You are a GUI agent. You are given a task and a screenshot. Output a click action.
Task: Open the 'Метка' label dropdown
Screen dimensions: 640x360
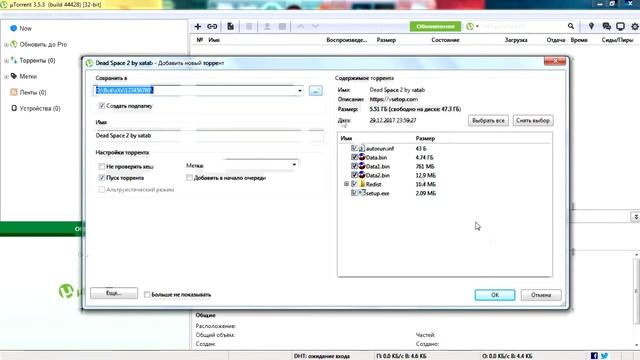294,165
